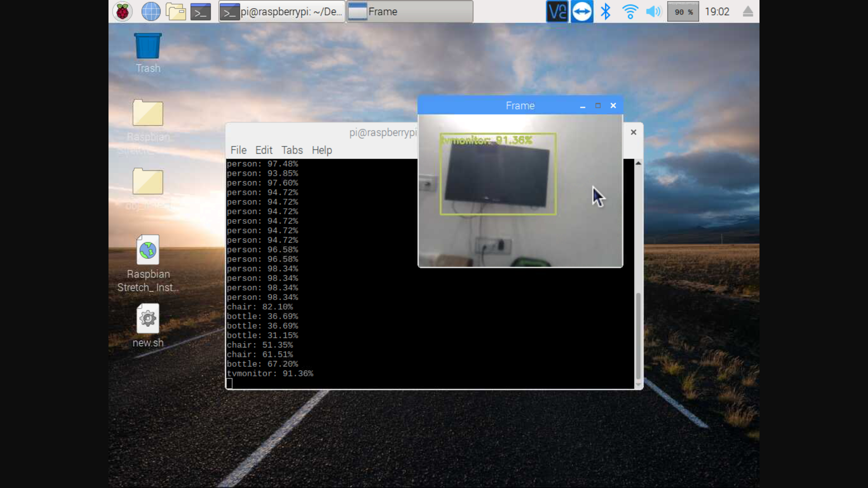Image resolution: width=868 pixels, height=488 pixels.
Task: Click the volume speaker icon
Action: (x=653, y=12)
